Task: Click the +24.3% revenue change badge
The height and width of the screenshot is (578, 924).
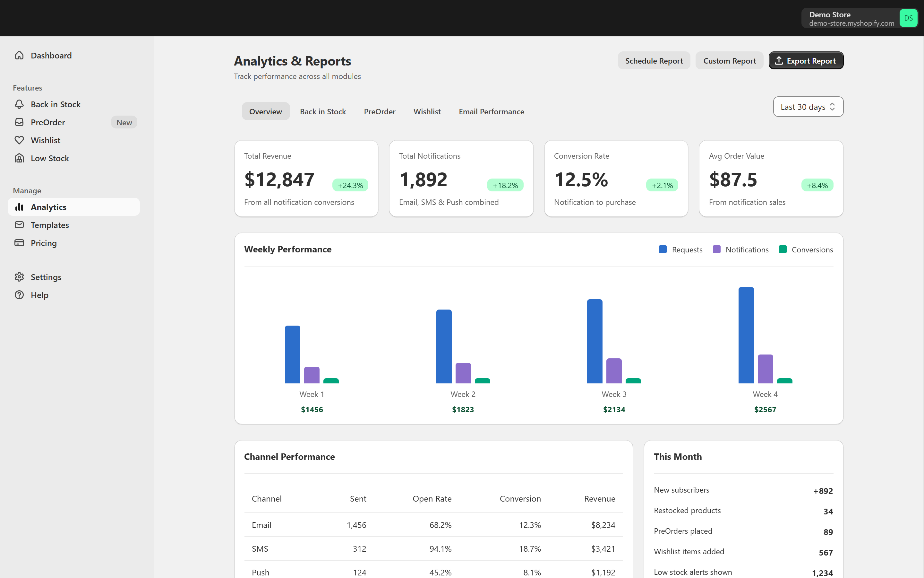Action: (350, 185)
